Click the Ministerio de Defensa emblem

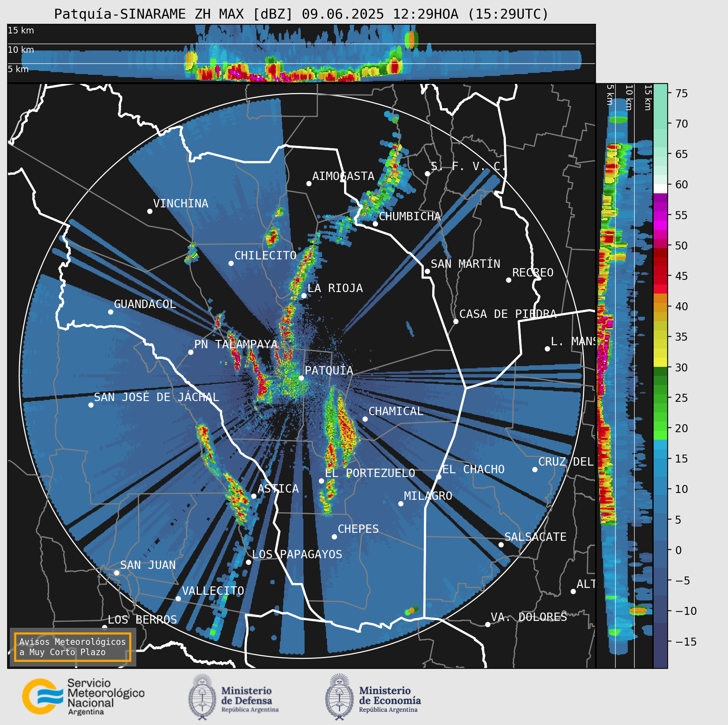pos(202,697)
